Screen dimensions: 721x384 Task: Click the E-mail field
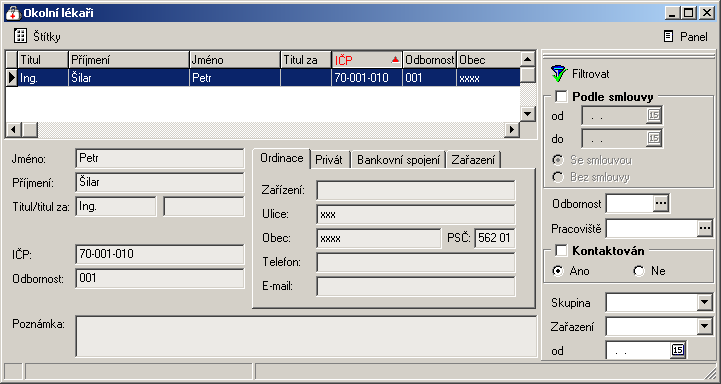click(416, 286)
